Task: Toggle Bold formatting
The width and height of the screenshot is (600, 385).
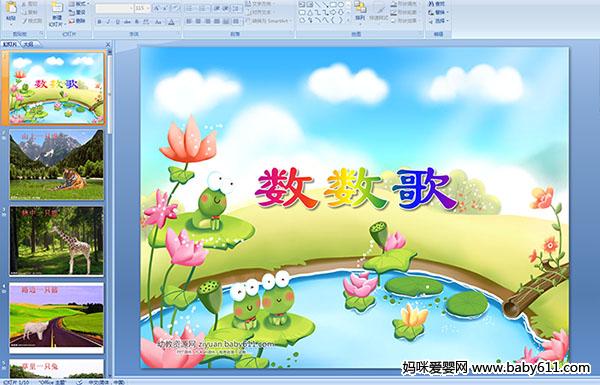Action: pyautogui.click(x=99, y=22)
